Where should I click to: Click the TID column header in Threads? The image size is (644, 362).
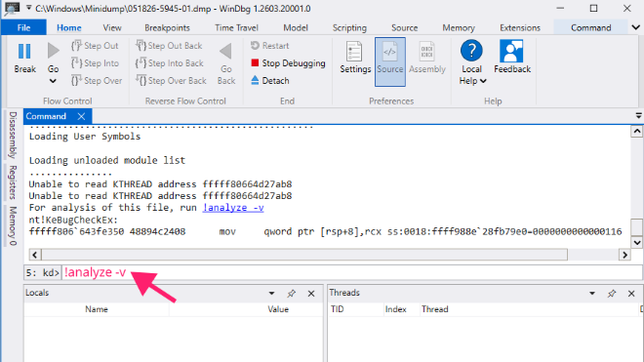coord(338,309)
